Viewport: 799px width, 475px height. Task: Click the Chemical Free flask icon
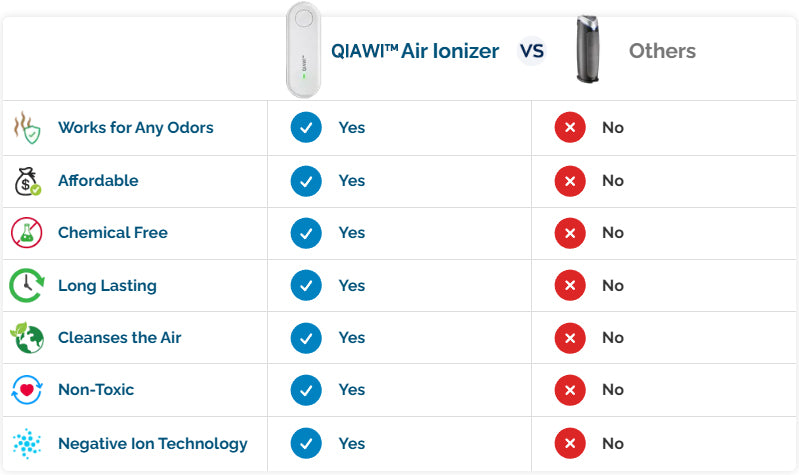[x=27, y=233]
